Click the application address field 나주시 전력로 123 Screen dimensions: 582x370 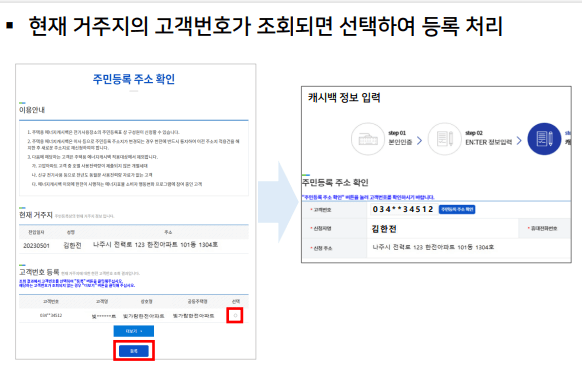(433, 247)
